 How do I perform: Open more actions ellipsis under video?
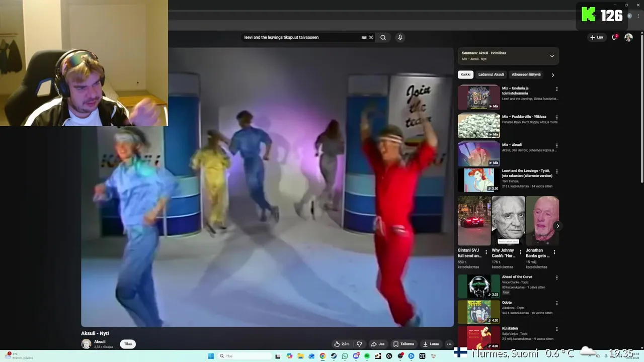click(x=449, y=344)
